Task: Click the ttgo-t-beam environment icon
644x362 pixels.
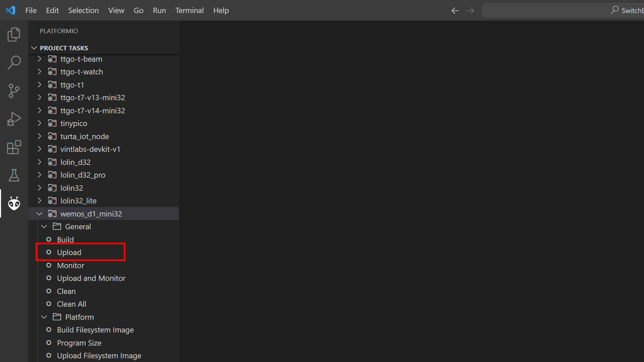Action: 52,59
